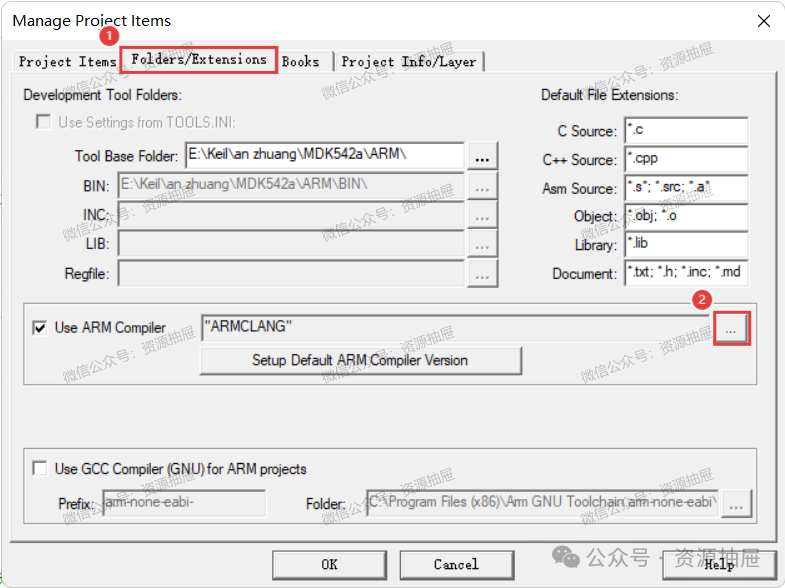
Task: Click the ARMCLANG compiler path field
Action: point(456,328)
